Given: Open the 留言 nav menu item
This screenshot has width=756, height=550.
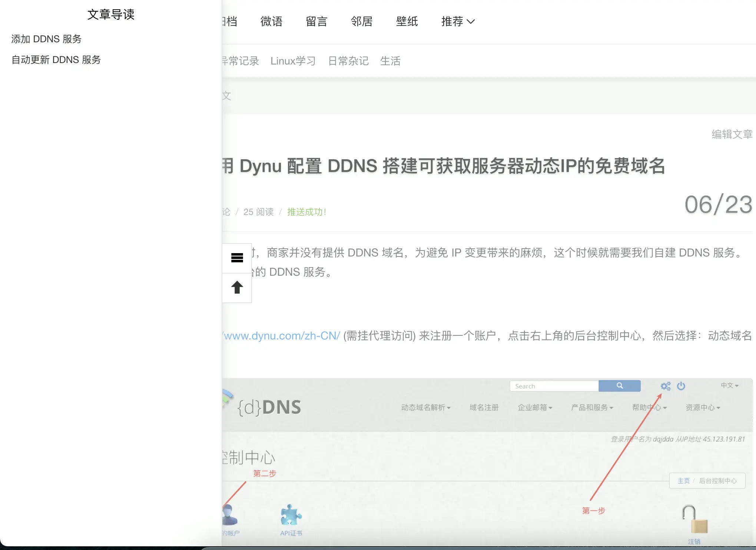Looking at the screenshot, I should pos(316,21).
